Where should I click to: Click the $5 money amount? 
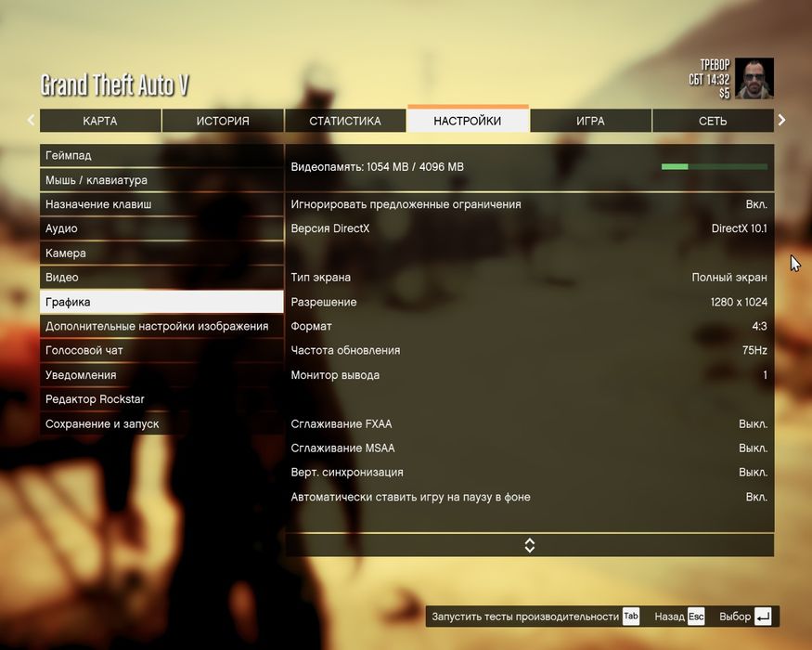[x=724, y=93]
